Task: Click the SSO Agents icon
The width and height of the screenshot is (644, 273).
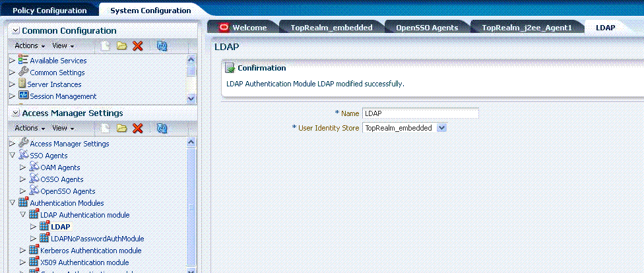Action: 23,155
